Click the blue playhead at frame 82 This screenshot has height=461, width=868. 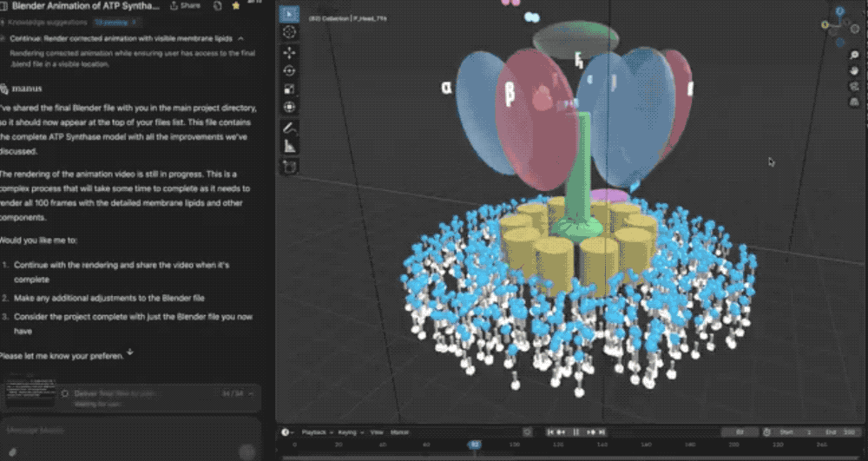coord(474,445)
